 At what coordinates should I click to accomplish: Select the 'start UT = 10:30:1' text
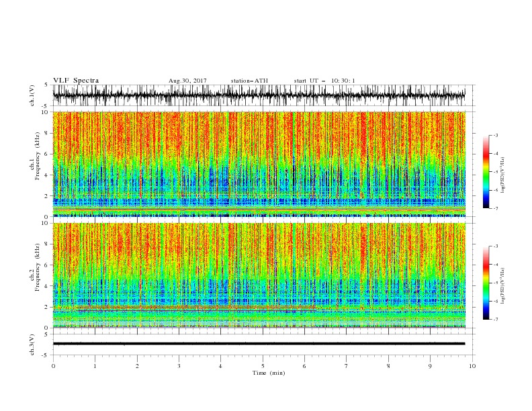pos(324,81)
